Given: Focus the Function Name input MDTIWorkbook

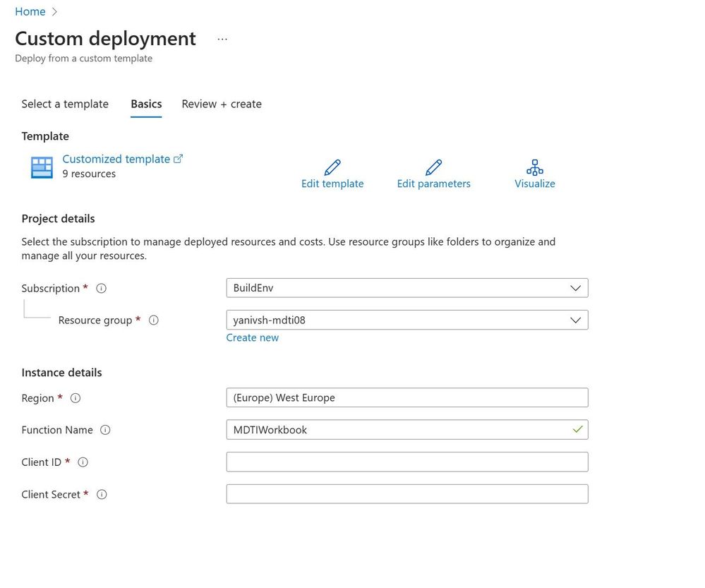Looking at the screenshot, I should point(407,430).
